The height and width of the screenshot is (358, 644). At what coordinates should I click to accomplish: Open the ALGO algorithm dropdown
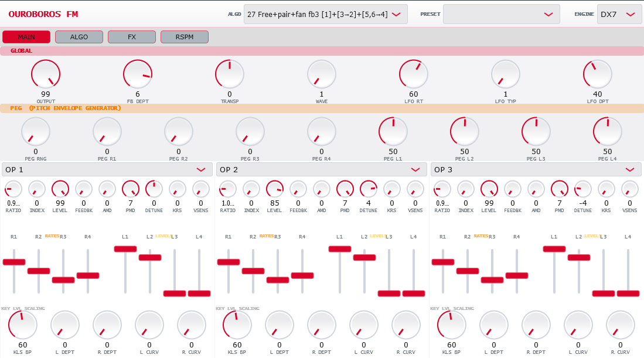pyautogui.click(x=326, y=14)
